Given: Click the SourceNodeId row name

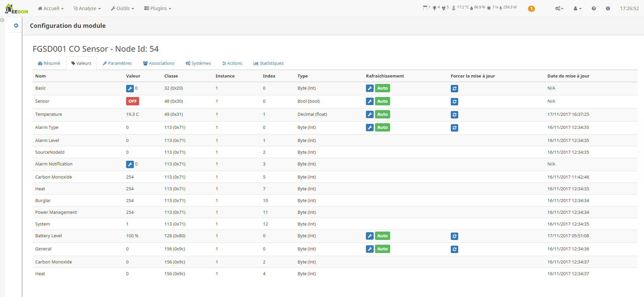Looking at the screenshot, I should coord(50,152).
